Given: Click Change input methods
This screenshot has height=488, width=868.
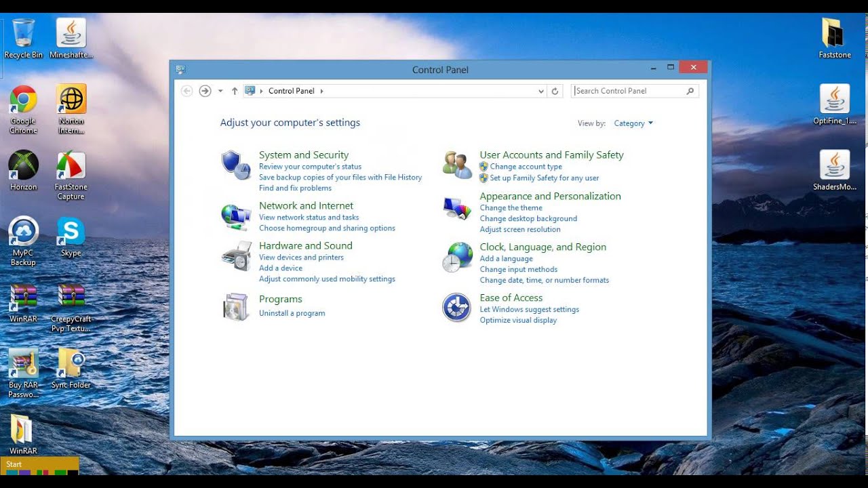Looking at the screenshot, I should point(519,270).
